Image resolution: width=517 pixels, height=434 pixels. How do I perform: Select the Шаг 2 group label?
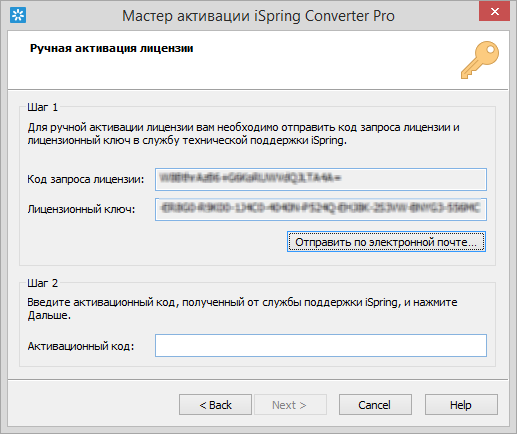(x=42, y=283)
